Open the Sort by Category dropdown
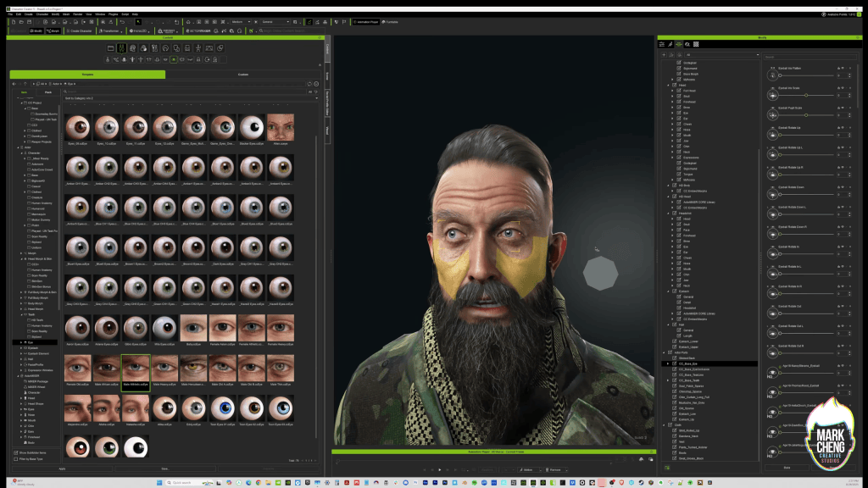 click(191, 98)
